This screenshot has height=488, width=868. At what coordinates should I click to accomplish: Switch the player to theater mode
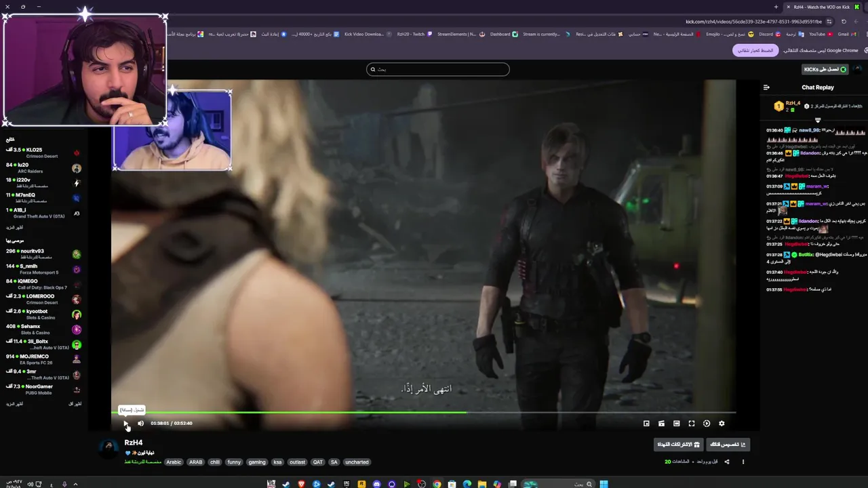(676, 424)
